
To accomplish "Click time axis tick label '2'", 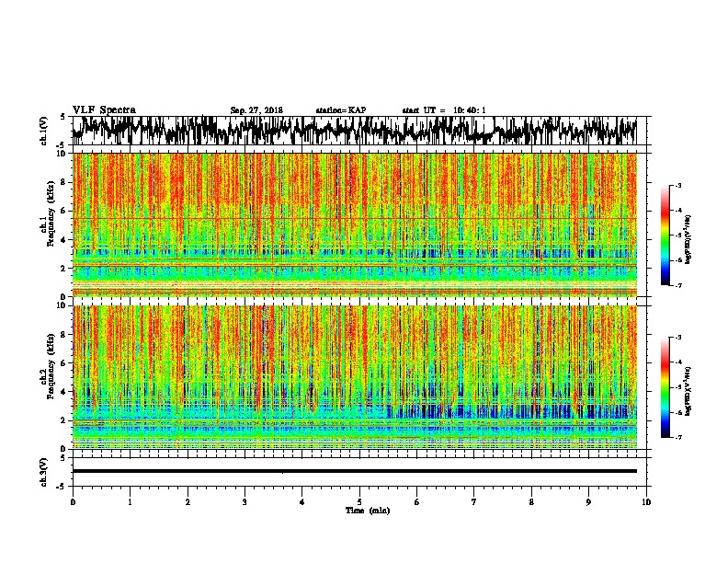I will click(x=188, y=502).
